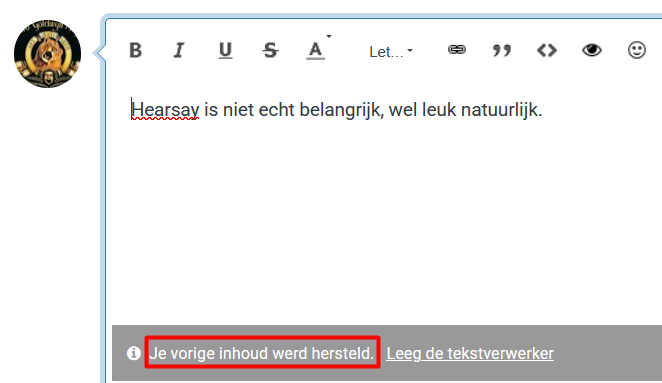Toggle underline formatting
The height and width of the screenshot is (383, 662).
[225, 50]
